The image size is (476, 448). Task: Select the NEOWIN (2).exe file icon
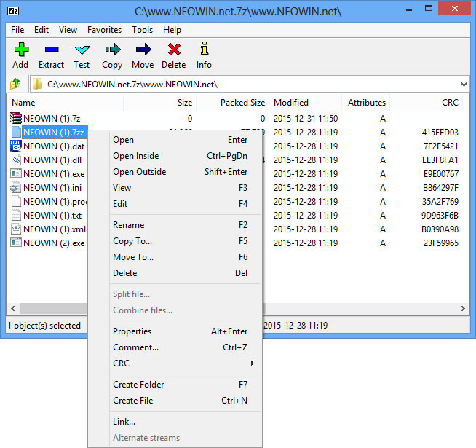16,243
